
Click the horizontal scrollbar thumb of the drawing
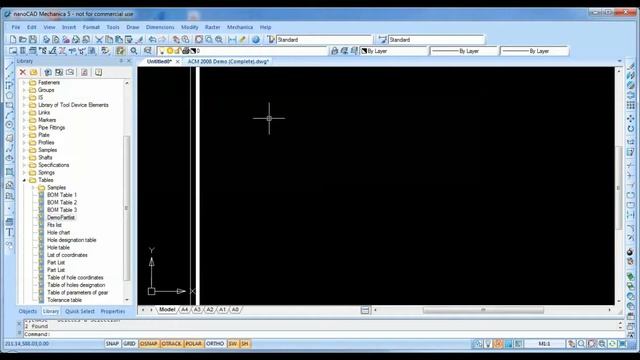[483, 310]
